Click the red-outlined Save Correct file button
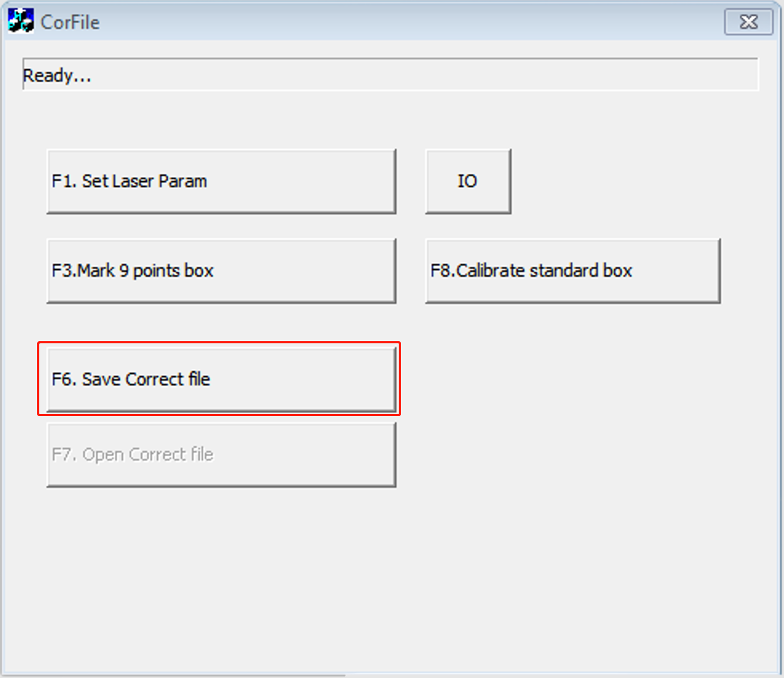This screenshot has width=784, height=678. point(221,380)
